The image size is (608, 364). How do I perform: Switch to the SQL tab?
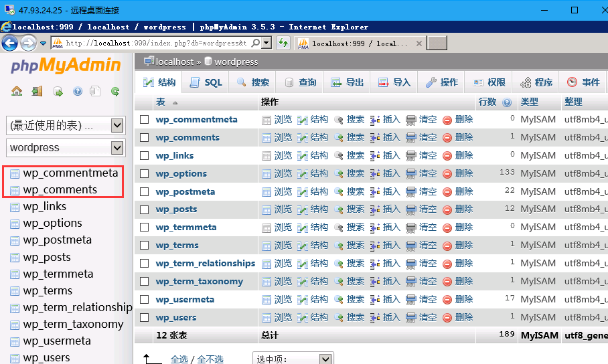(206, 82)
